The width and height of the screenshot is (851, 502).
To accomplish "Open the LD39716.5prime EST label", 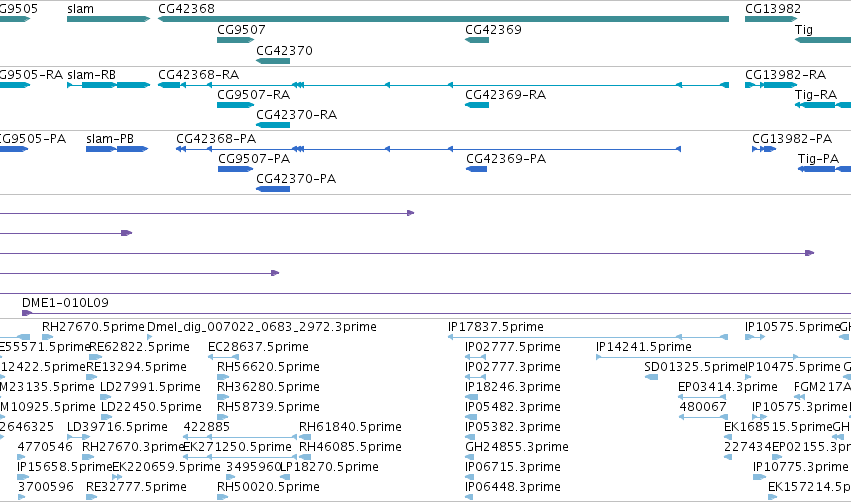I will tap(117, 428).
